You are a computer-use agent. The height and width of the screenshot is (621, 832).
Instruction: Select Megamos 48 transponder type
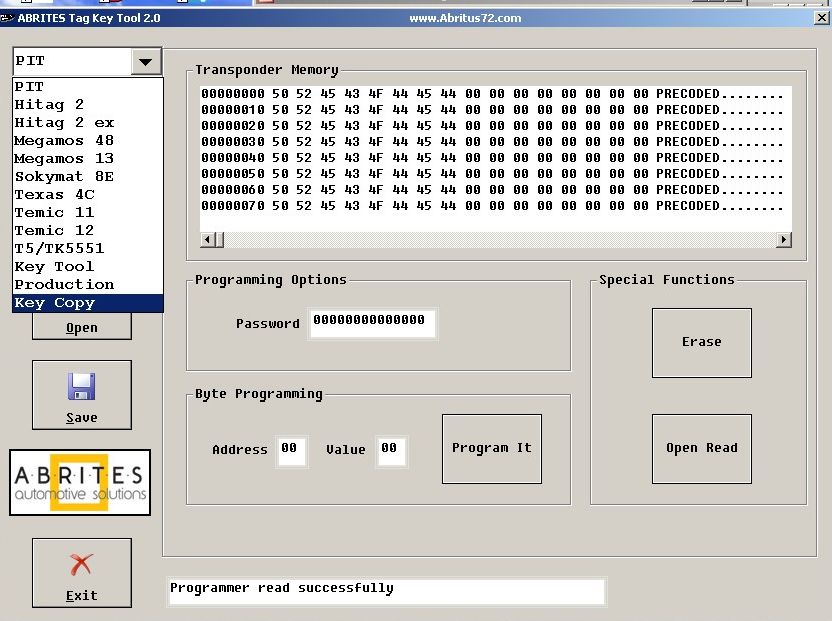[88, 141]
